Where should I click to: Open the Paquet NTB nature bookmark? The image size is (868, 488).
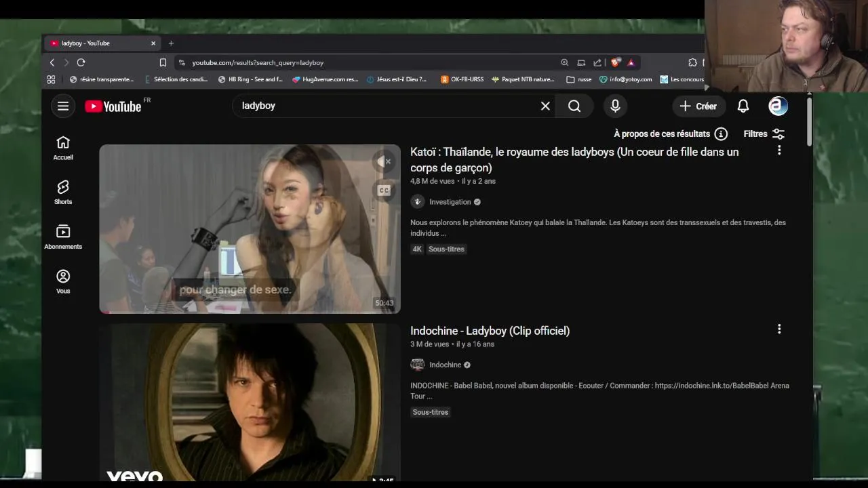pos(523,79)
